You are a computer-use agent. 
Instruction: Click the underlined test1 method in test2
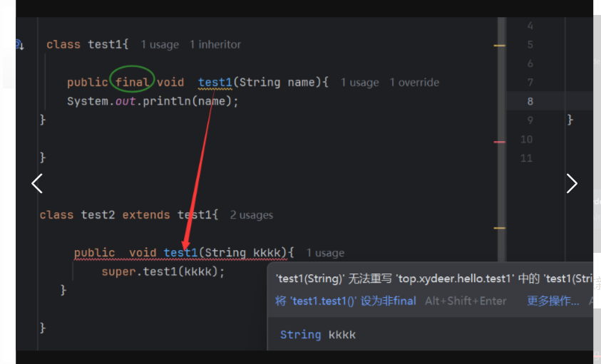tap(180, 252)
